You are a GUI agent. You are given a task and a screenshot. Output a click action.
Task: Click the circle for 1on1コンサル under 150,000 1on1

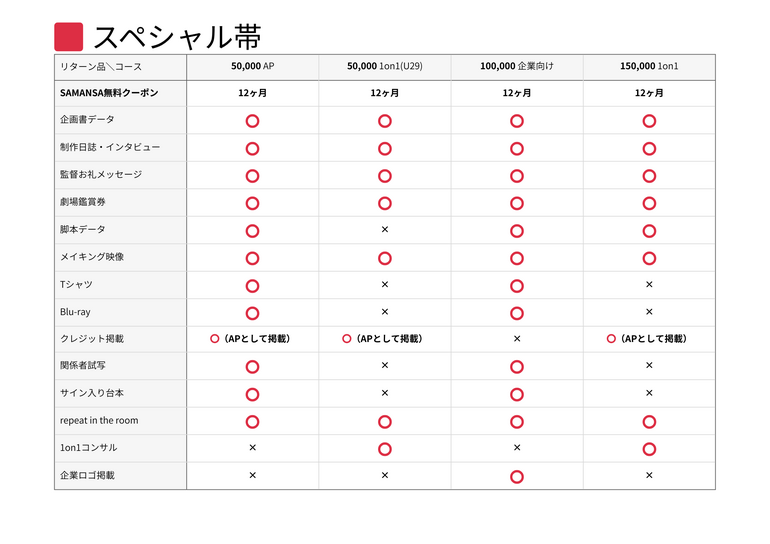point(649,449)
